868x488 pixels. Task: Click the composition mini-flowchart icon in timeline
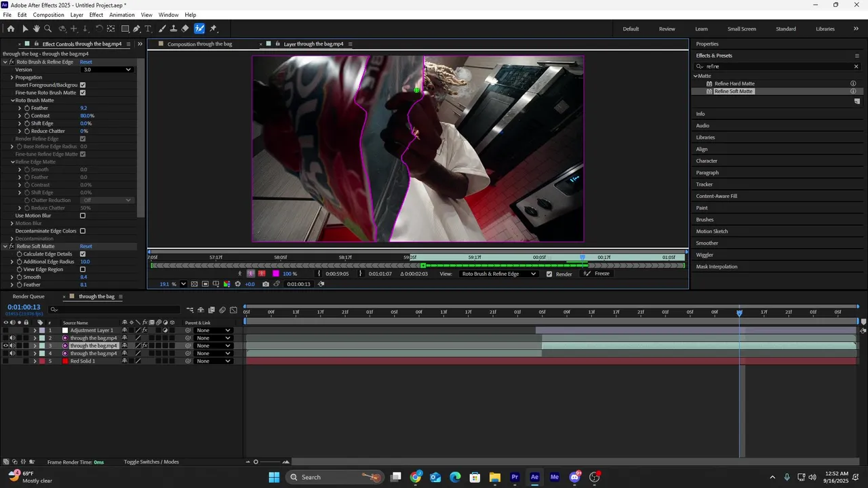tap(190, 310)
